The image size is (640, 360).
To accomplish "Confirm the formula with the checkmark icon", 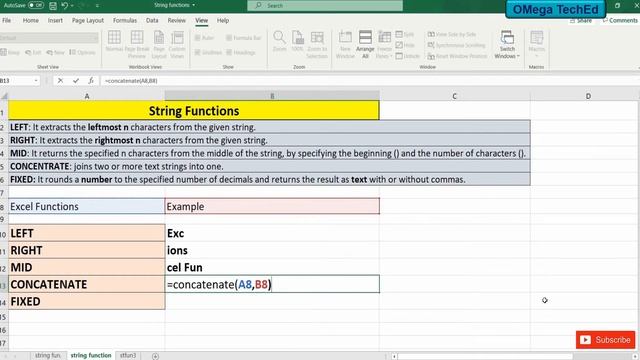I will (76, 81).
